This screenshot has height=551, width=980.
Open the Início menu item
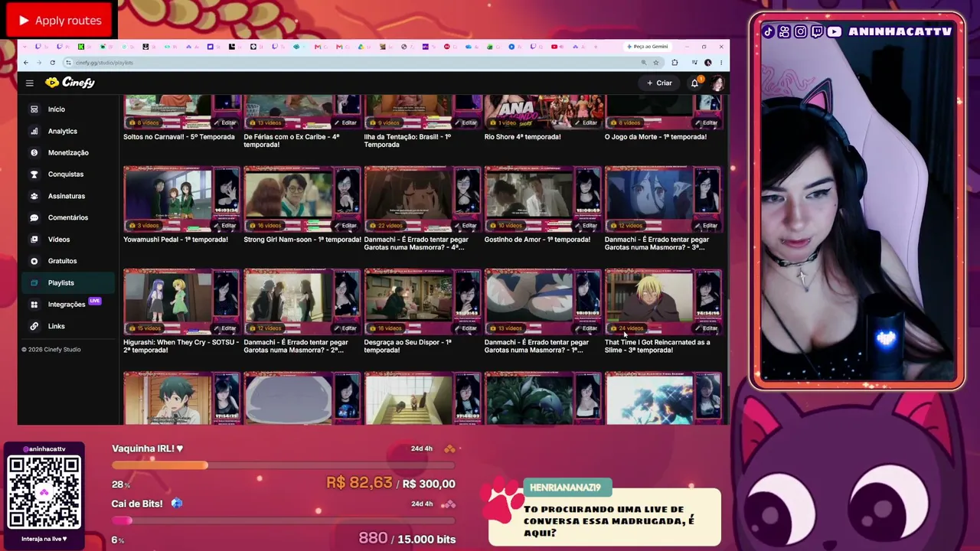70,109
